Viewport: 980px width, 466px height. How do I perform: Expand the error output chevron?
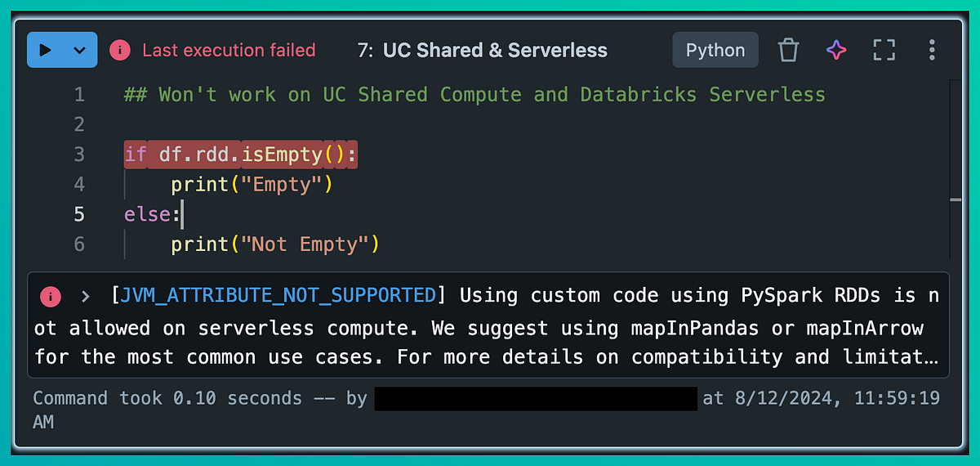(x=85, y=295)
